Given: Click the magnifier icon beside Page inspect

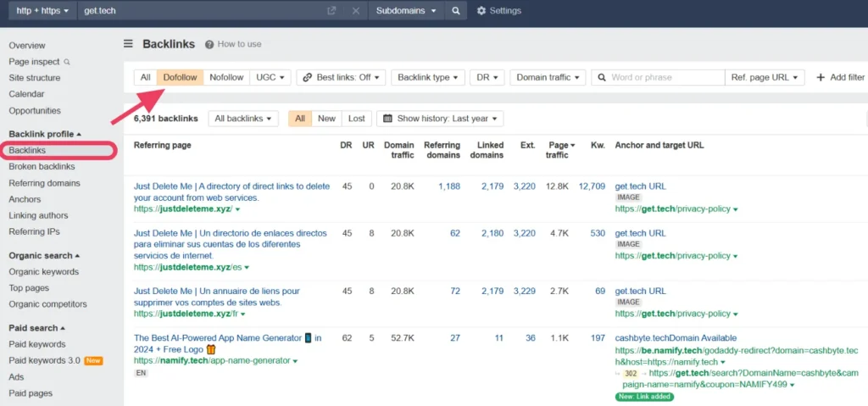Looking at the screenshot, I should pyautogui.click(x=67, y=62).
